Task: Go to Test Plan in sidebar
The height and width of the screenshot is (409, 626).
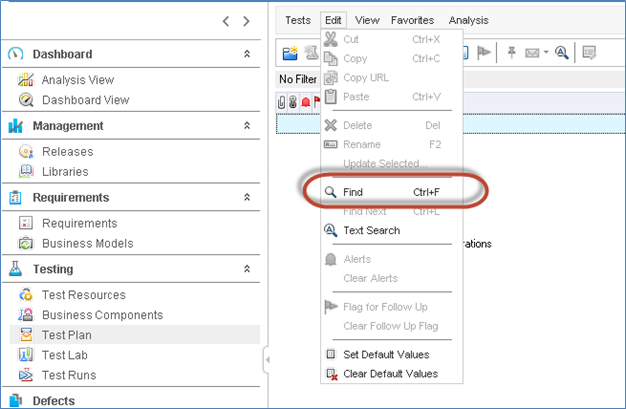Action: [68, 335]
